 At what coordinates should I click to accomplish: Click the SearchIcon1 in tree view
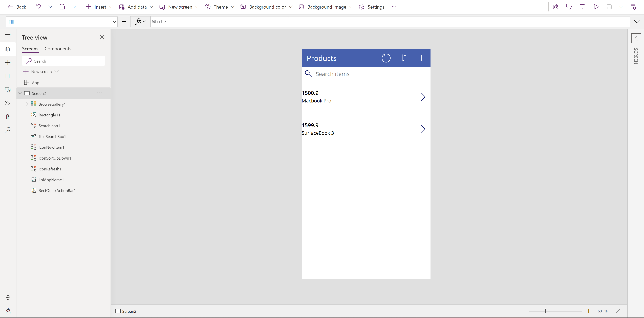click(49, 126)
